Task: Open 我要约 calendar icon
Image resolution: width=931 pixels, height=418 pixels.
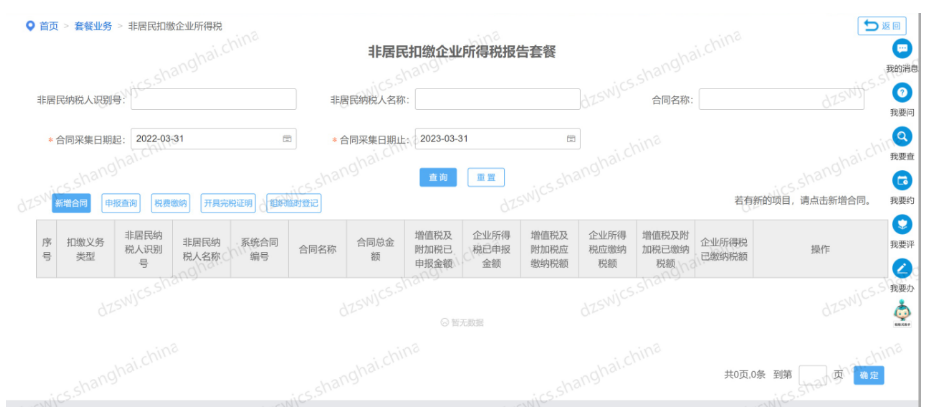Action: [902, 180]
